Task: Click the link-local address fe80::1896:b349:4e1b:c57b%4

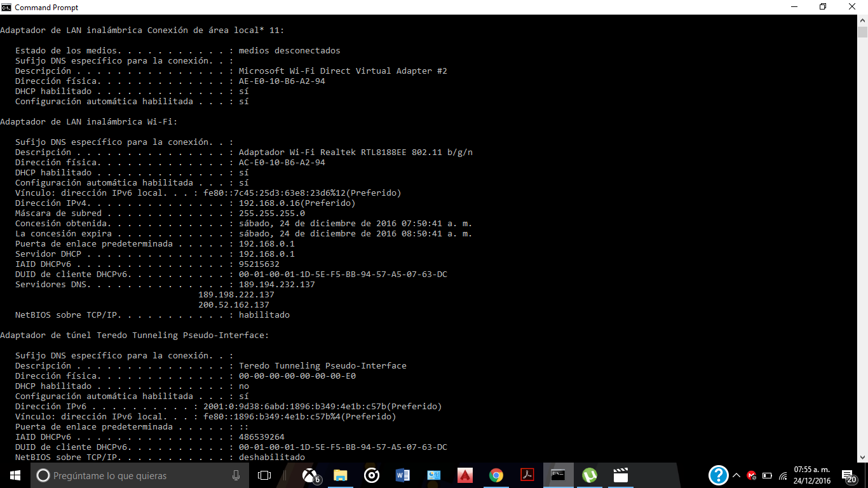Action: click(x=300, y=417)
